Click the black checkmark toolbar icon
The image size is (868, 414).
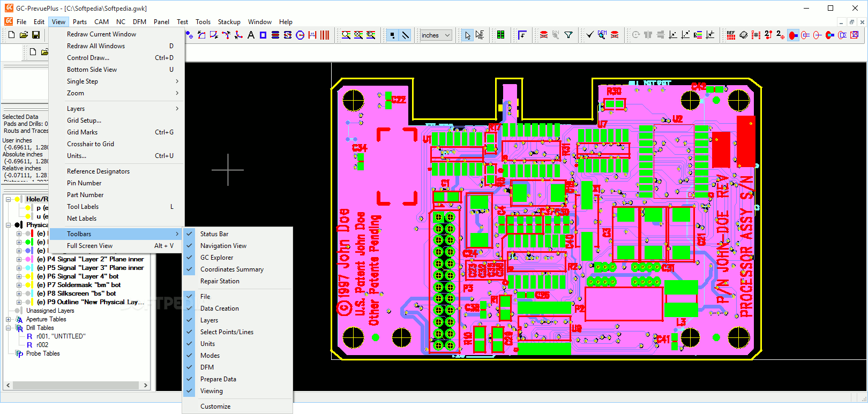click(x=589, y=35)
